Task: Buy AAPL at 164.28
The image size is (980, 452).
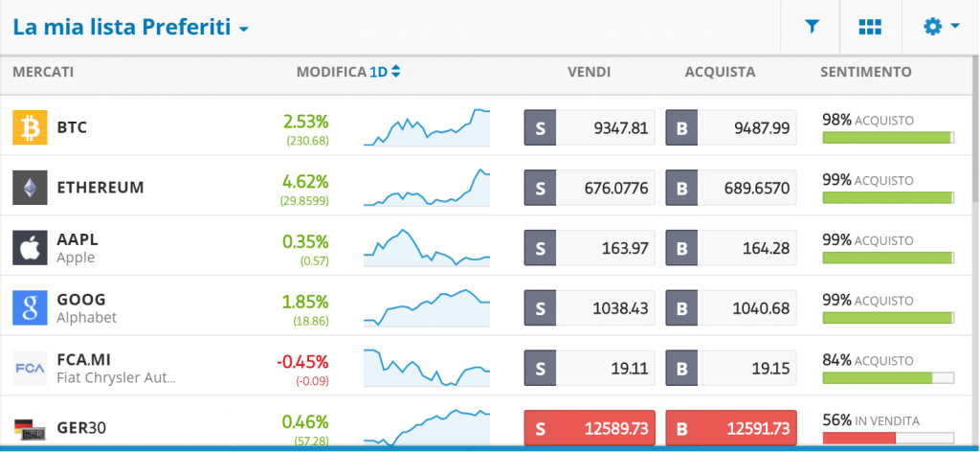Action: 731,248
